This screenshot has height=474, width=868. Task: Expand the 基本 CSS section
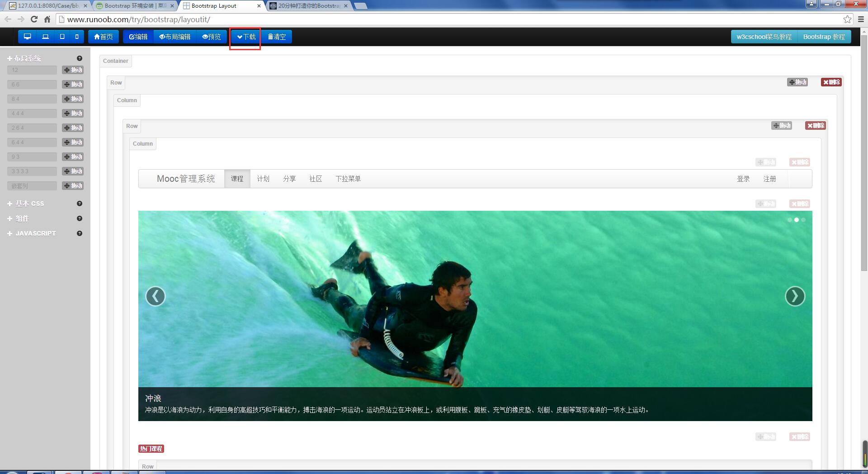[26, 204]
